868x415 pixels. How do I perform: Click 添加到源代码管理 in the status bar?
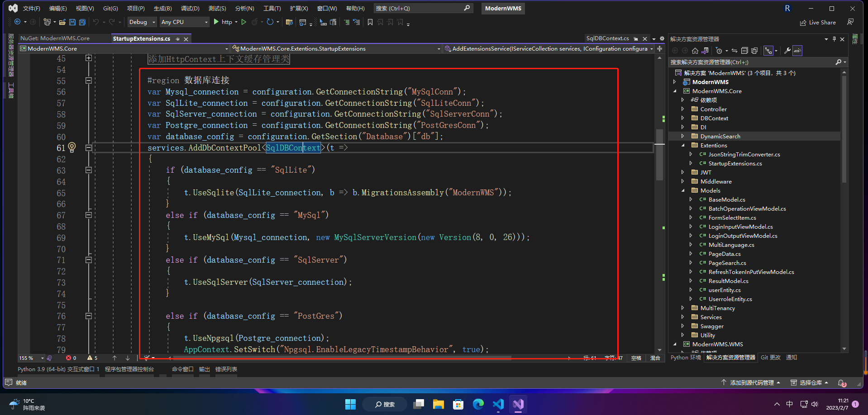coord(751,382)
